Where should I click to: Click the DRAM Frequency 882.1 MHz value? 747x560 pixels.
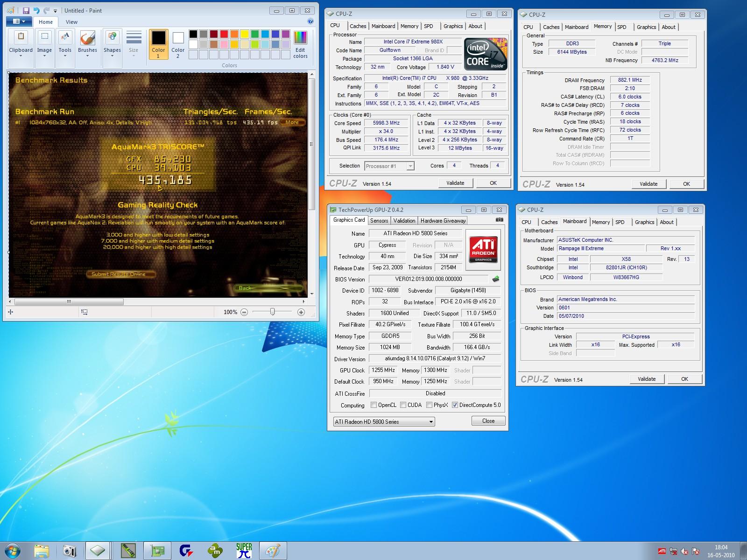click(630, 80)
